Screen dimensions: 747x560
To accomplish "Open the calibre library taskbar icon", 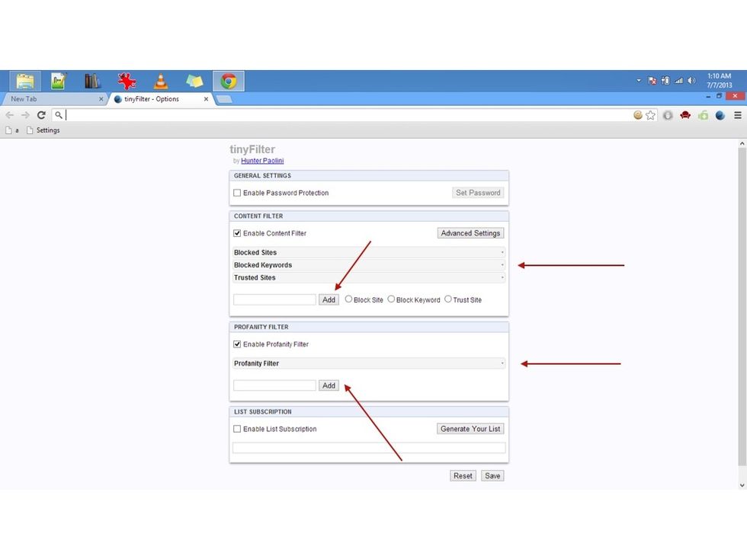I will click(x=92, y=80).
